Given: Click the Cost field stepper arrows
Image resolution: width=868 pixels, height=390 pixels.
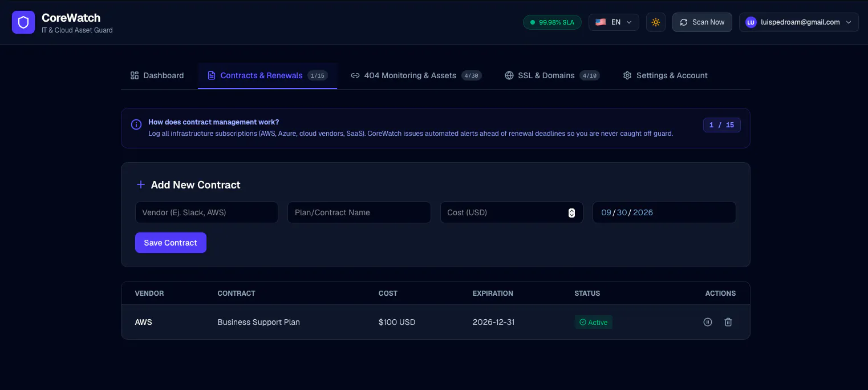Looking at the screenshot, I should pyautogui.click(x=571, y=212).
